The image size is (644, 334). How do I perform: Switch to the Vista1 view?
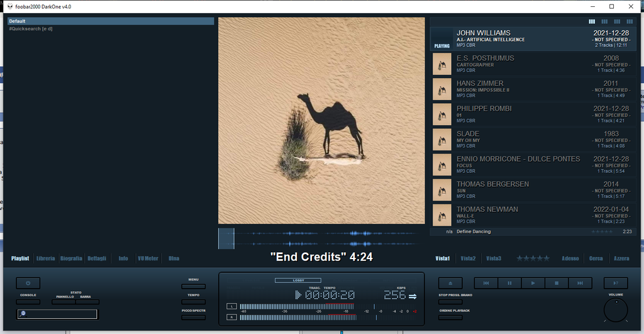[443, 259]
